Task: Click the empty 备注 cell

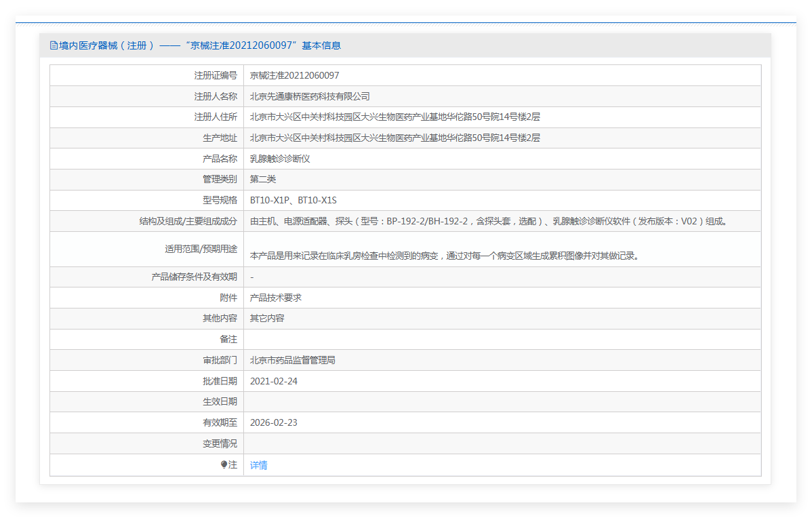Action: 502,339
